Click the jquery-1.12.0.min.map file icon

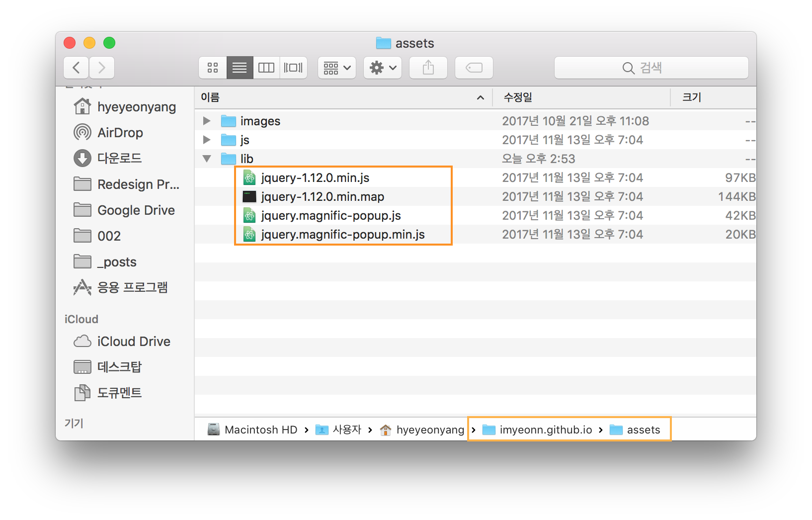249,196
